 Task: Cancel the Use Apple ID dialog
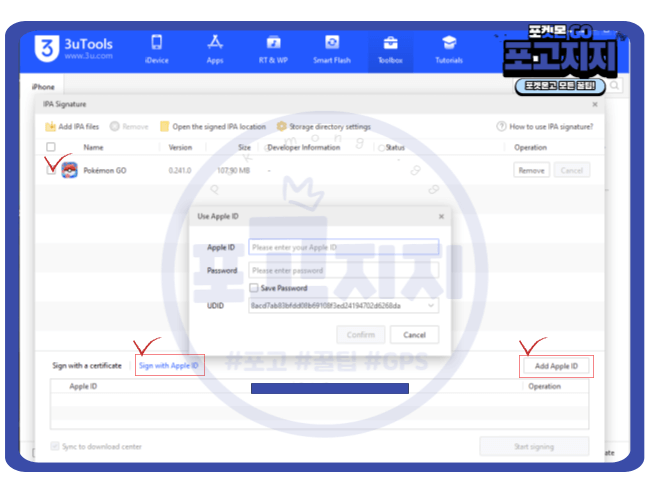click(x=415, y=335)
